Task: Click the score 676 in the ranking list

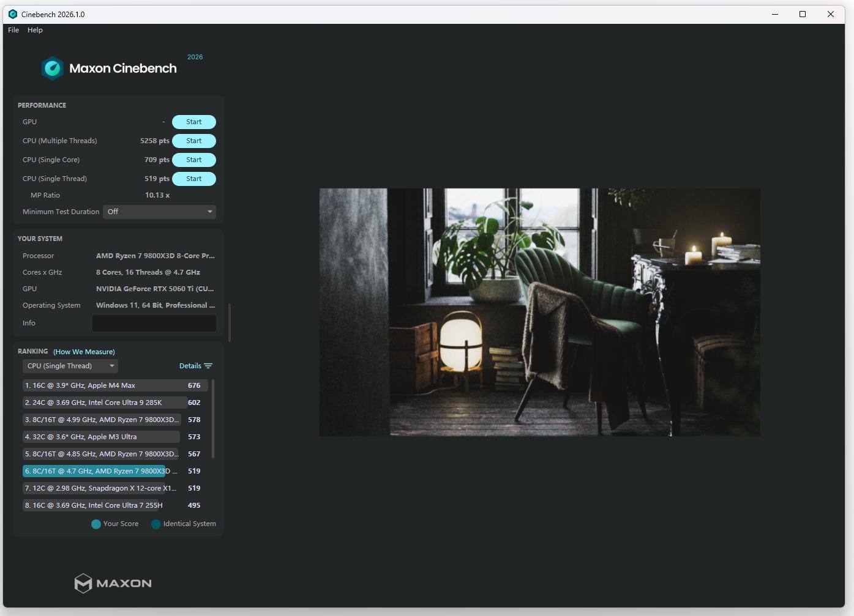Action: coord(194,385)
